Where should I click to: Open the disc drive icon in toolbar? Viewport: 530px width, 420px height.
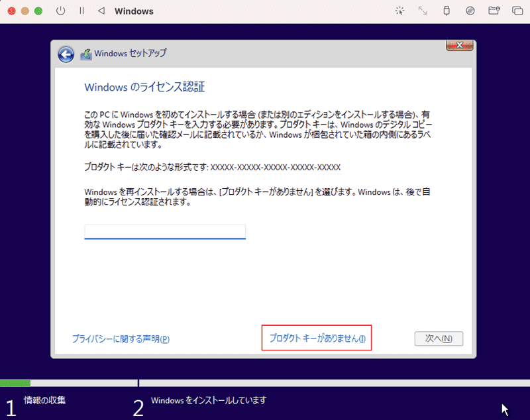click(x=470, y=11)
